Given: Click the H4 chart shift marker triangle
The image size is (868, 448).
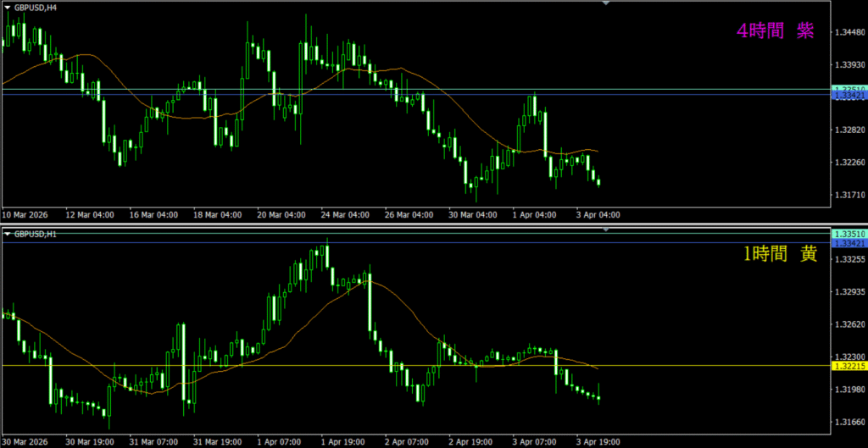Looking at the screenshot, I should (x=606, y=3).
